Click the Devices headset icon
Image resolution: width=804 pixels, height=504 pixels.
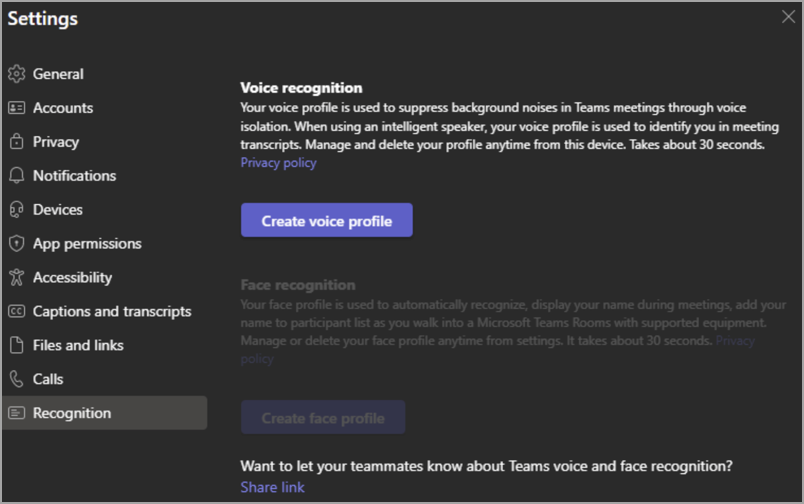[15, 210]
